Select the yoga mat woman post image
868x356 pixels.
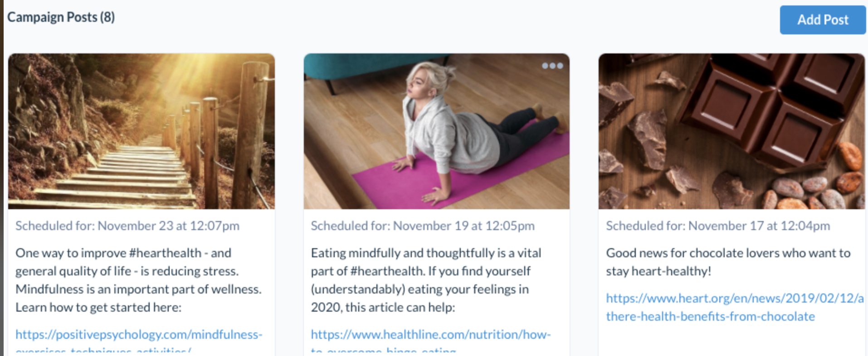click(x=436, y=131)
